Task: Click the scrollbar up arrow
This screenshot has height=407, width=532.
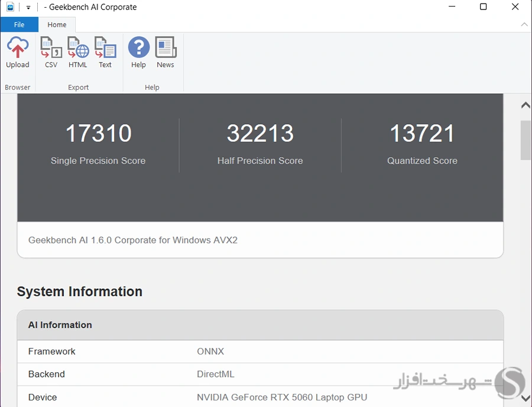Action: (525, 106)
